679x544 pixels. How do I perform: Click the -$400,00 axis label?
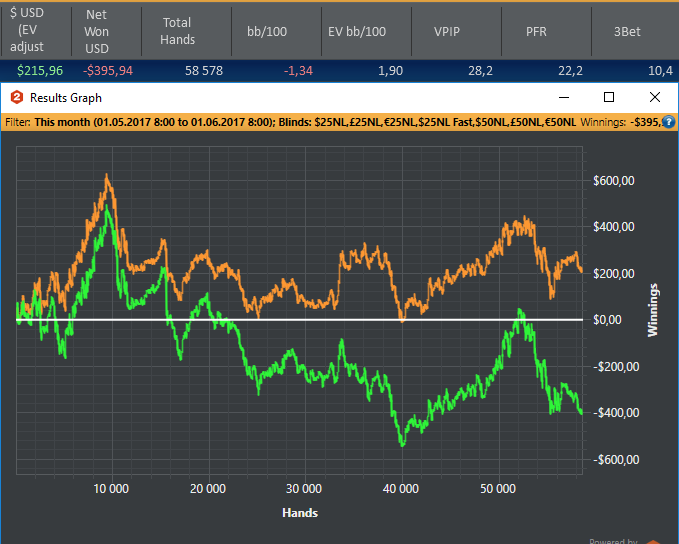pyautogui.click(x=616, y=413)
